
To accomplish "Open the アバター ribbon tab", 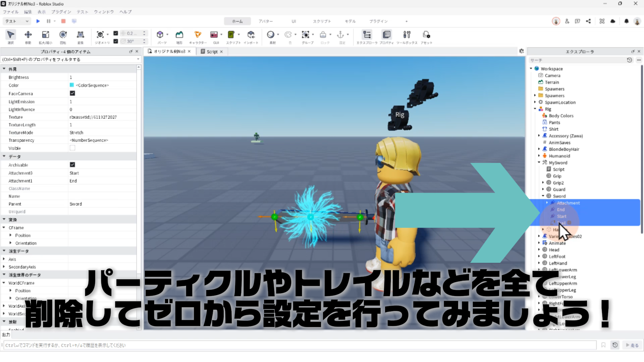I will pos(265,21).
